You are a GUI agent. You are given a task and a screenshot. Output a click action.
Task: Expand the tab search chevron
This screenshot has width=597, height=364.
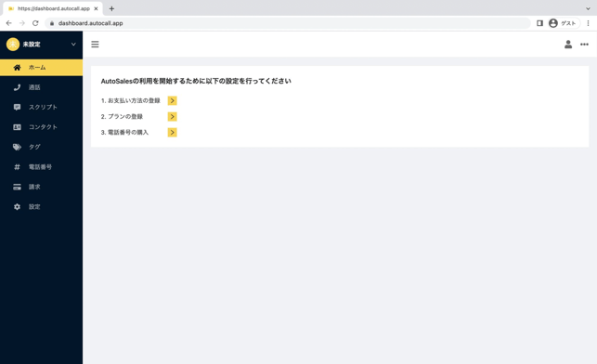click(588, 8)
